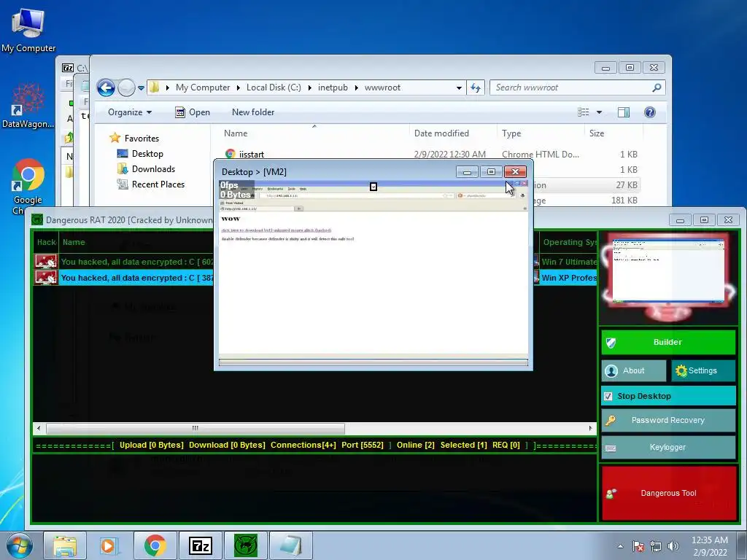Image resolution: width=747 pixels, height=560 pixels.
Task: Click the Search wwwroot field
Action: [x=577, y=87]
